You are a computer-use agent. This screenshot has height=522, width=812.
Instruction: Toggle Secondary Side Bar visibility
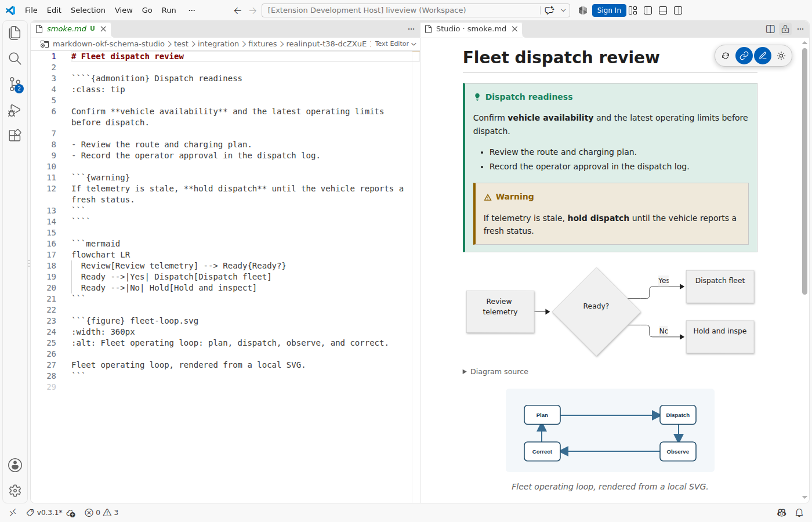point(678,10)
